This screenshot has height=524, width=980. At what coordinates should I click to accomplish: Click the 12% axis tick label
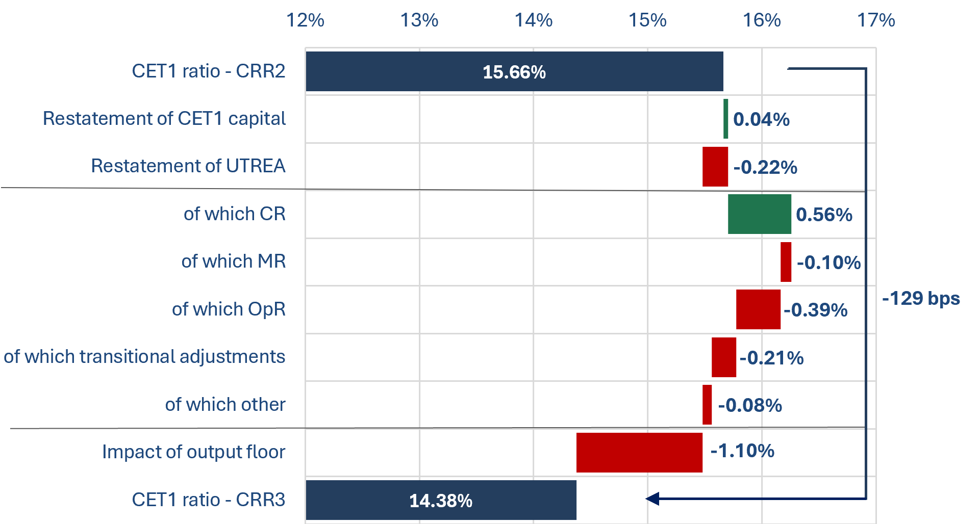coord(305,20)
